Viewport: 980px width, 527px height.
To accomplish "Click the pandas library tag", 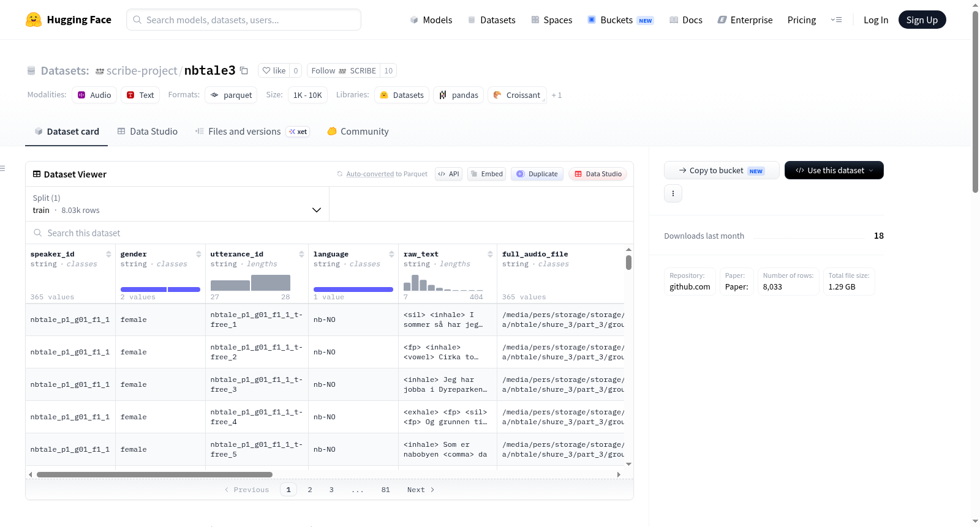I will [x=459, y=95].
